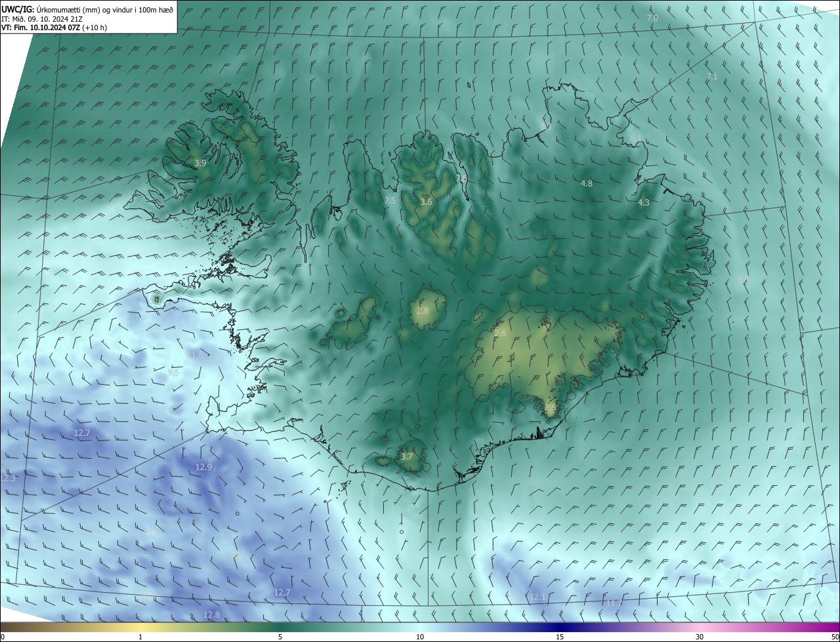Click the 4.3 value on the map
Screen dimensions: 840x642
643,203
